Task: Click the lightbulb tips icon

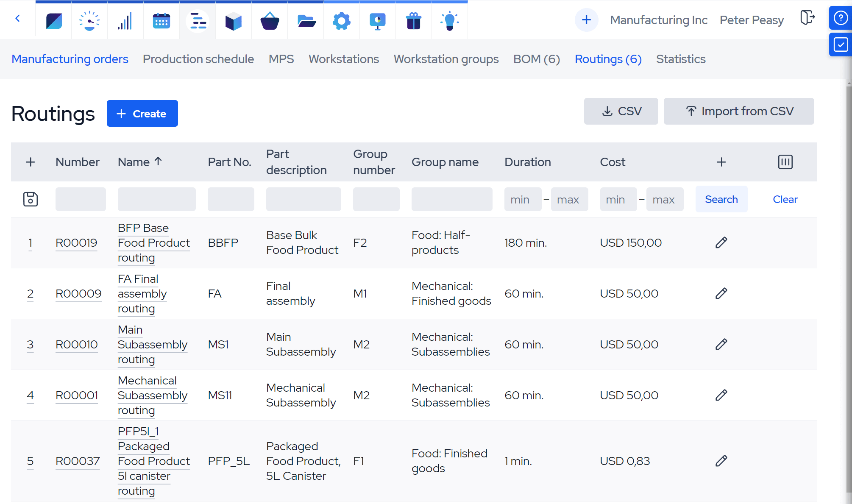Action: 449,20
